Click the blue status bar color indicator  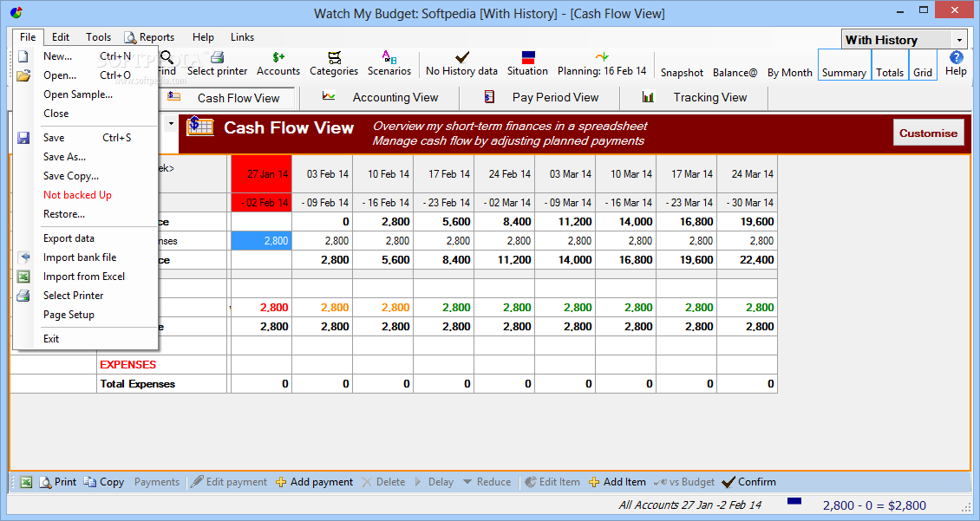[794, 501]
